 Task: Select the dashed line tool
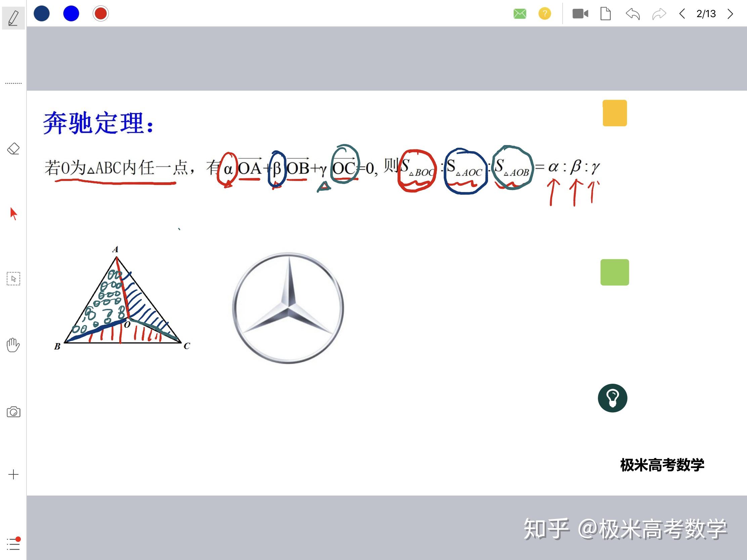point(13,83)
